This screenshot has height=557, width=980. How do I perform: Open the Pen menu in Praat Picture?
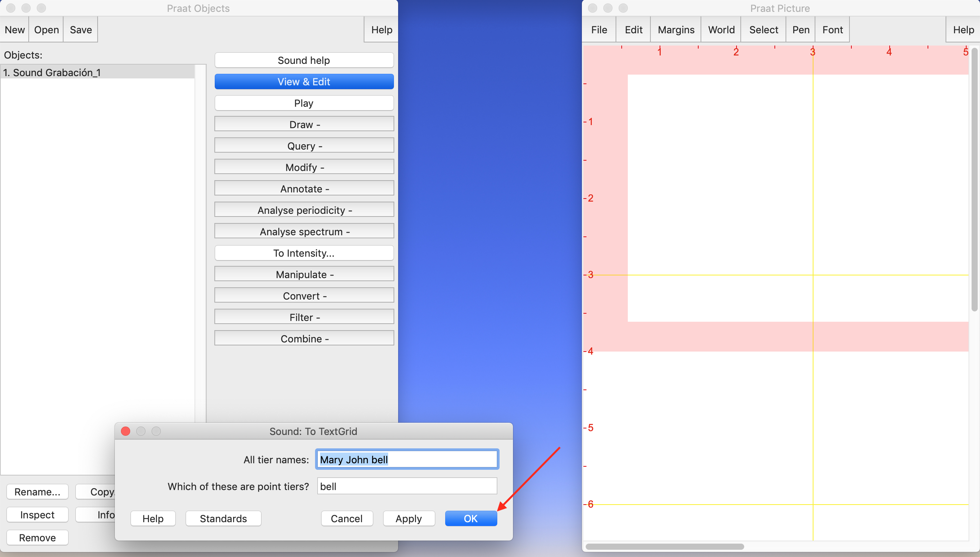coord(800,29)
